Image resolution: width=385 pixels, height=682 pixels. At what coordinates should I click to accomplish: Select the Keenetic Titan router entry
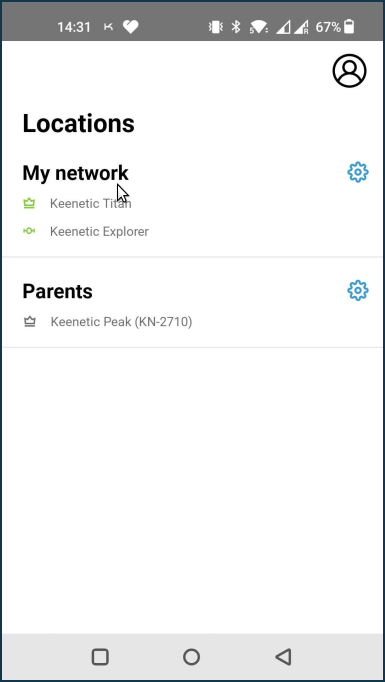[90, 203]
